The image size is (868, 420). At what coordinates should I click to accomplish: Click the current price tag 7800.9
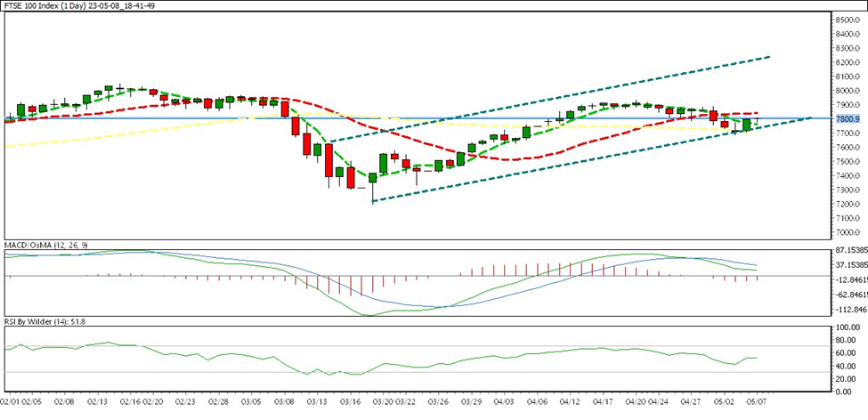point(847,118)
